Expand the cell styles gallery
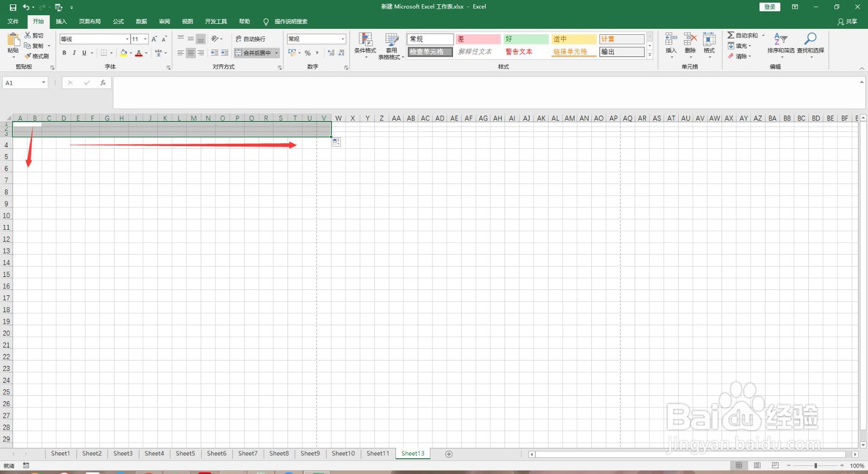 pyautogui.click(x=650, y=55)
